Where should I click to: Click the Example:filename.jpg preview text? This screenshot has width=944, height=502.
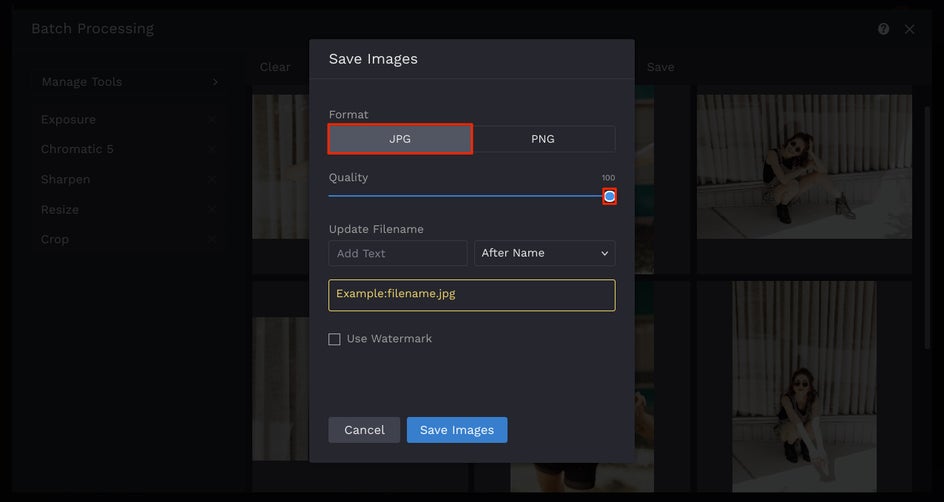[x=396, y=294]
